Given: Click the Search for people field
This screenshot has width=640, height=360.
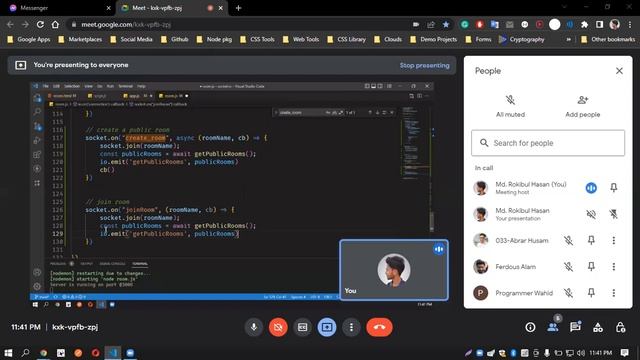Looking at the screenshot, I should coord(548,143).
